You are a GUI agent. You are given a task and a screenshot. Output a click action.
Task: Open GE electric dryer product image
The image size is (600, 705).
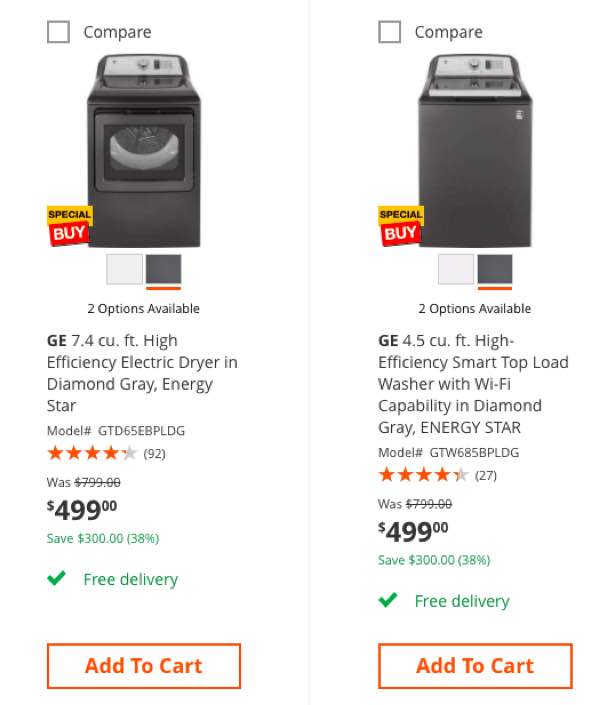(x=144, y=151)
